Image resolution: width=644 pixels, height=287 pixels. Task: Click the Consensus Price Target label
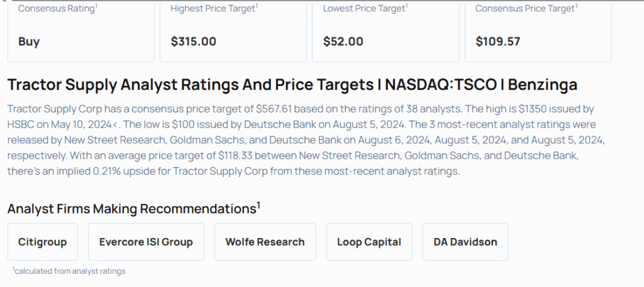coord(526,9)
